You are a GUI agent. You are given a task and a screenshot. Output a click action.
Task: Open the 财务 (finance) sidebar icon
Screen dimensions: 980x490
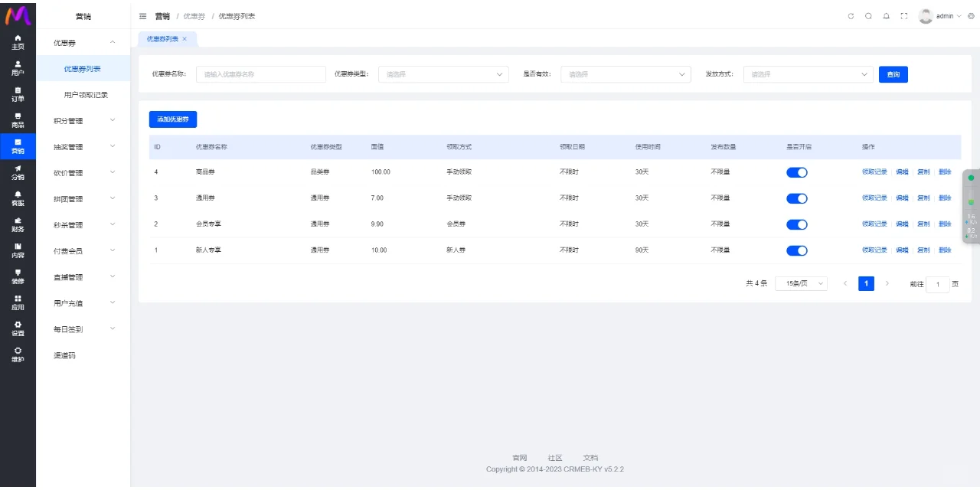(x=18, y=224)
